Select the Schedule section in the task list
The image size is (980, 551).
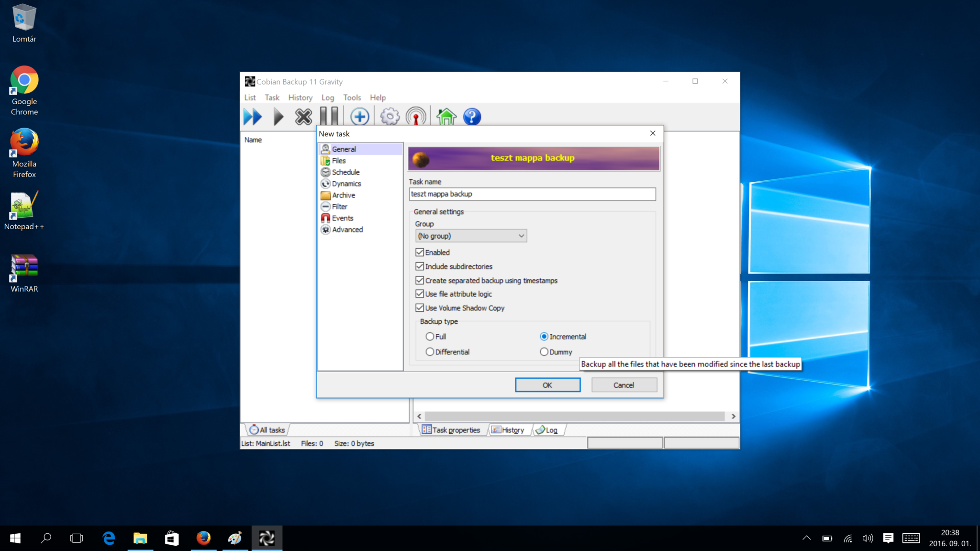click(x=345, y=172)
